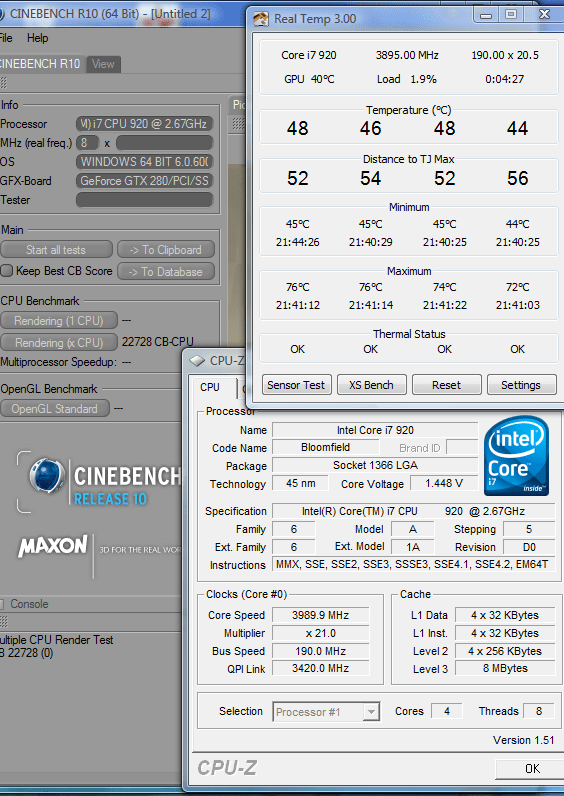Toggle Keep Best CB Score checkbox
Image resolution: width=564 pixels, height=796 pixels.
coord(6,271)
